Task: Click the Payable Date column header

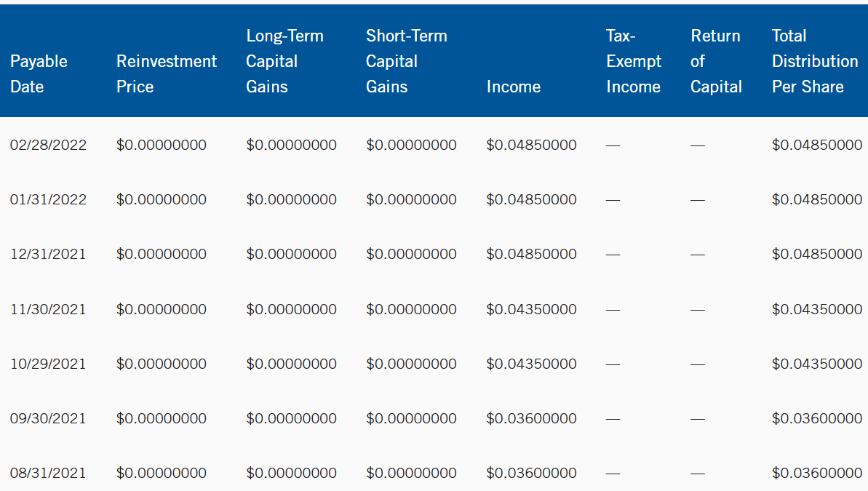Action: coord(39,73)
